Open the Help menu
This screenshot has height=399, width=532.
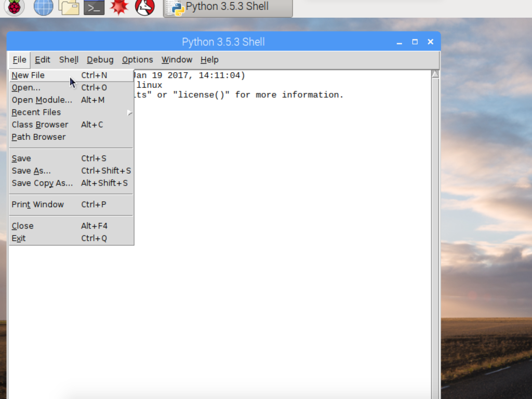click(x=209, y=60)
